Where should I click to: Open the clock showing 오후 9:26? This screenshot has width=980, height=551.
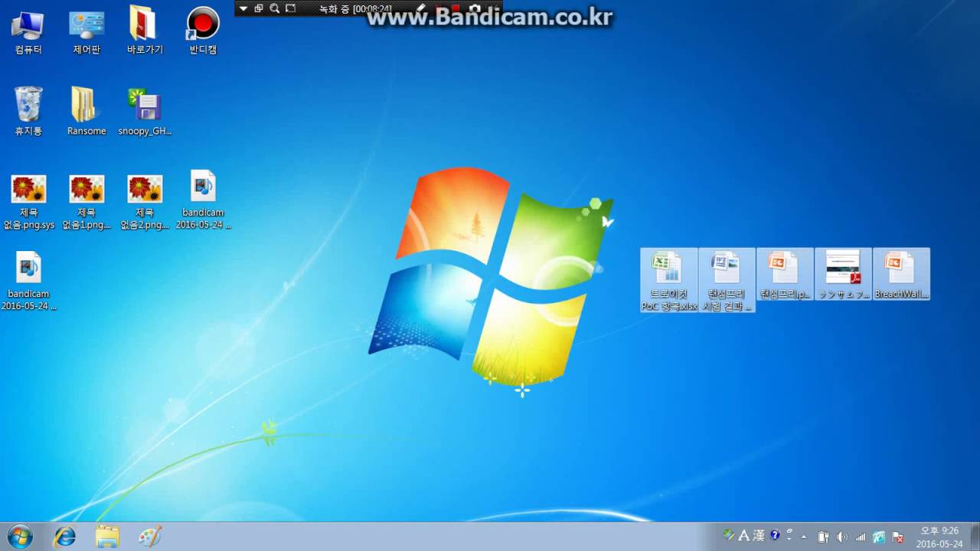click(939, 537)
